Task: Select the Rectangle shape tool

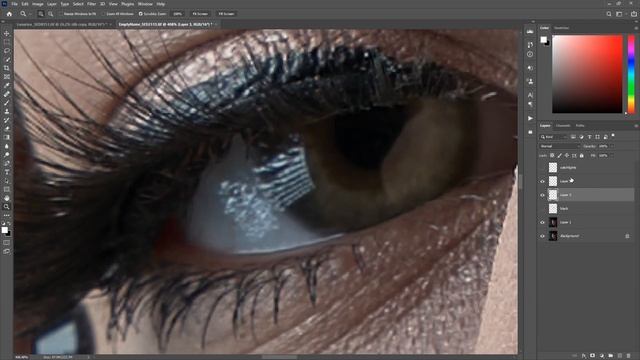Action: coord(7,189)
